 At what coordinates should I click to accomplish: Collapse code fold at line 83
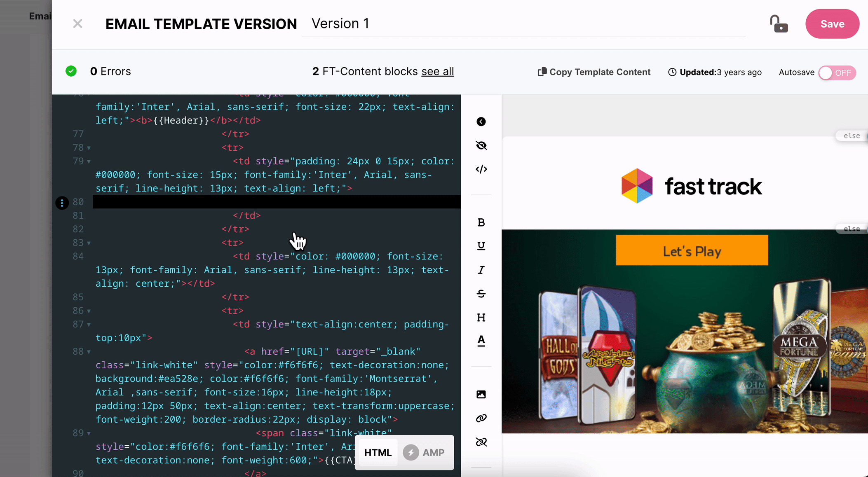point(89,243)
